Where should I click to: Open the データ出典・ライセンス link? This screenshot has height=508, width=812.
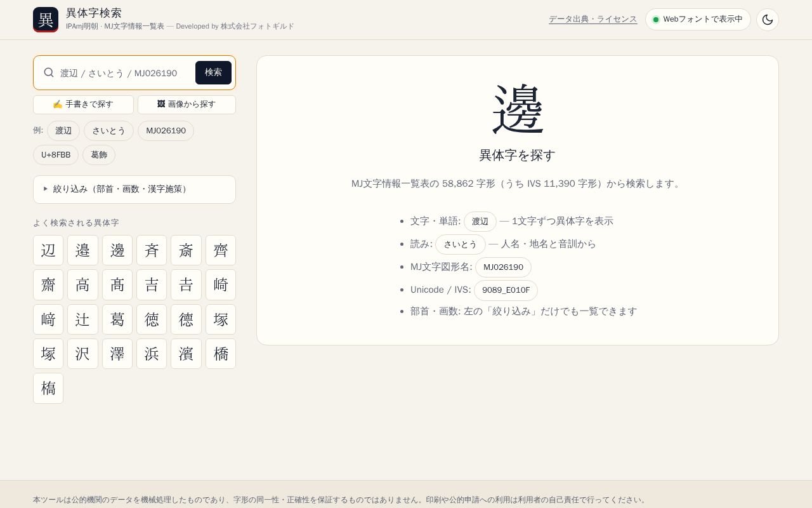click(593, 20)
